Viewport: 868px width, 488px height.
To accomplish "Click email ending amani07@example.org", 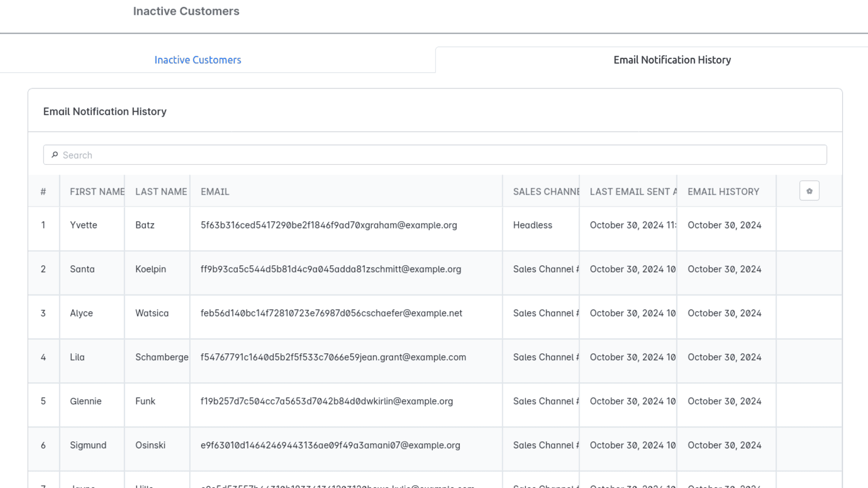I will click(x=330, y=445).
